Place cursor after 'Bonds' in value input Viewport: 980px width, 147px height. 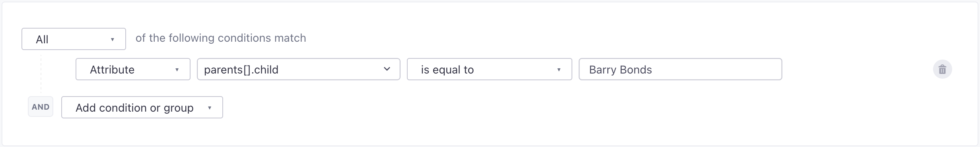653,70
